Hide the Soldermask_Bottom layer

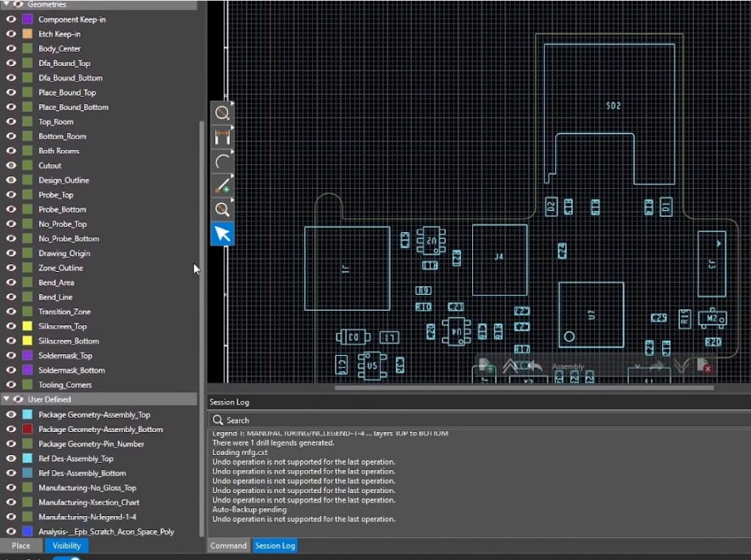pos(11,370)
